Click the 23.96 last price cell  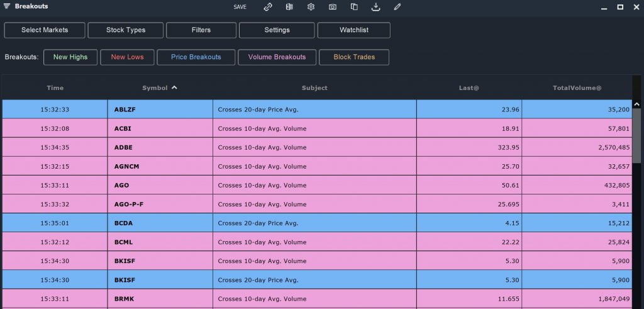click(469, 110)
